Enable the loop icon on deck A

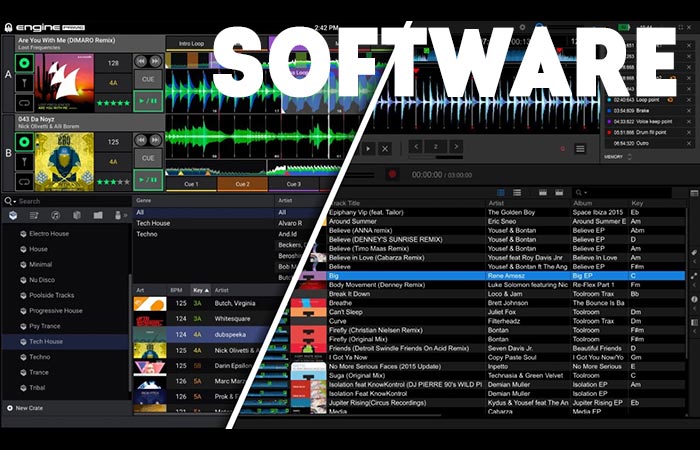tap(25, 103)
